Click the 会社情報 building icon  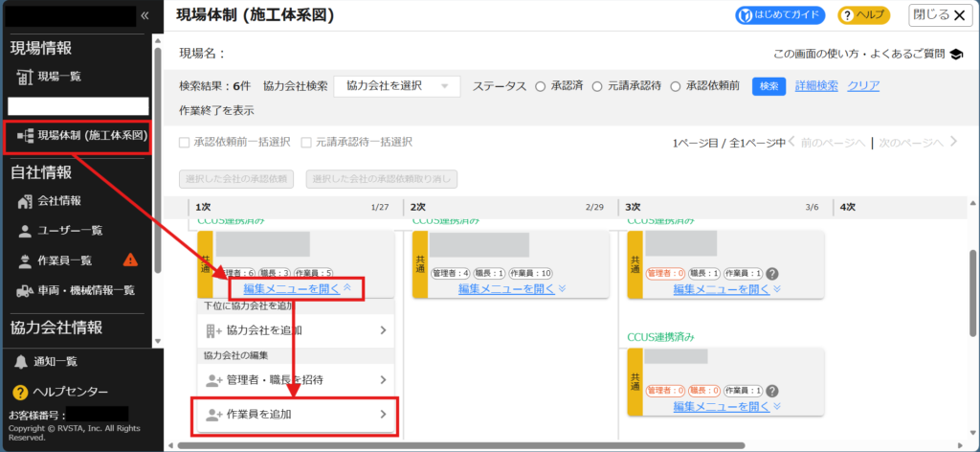click(x=24, y=201)
